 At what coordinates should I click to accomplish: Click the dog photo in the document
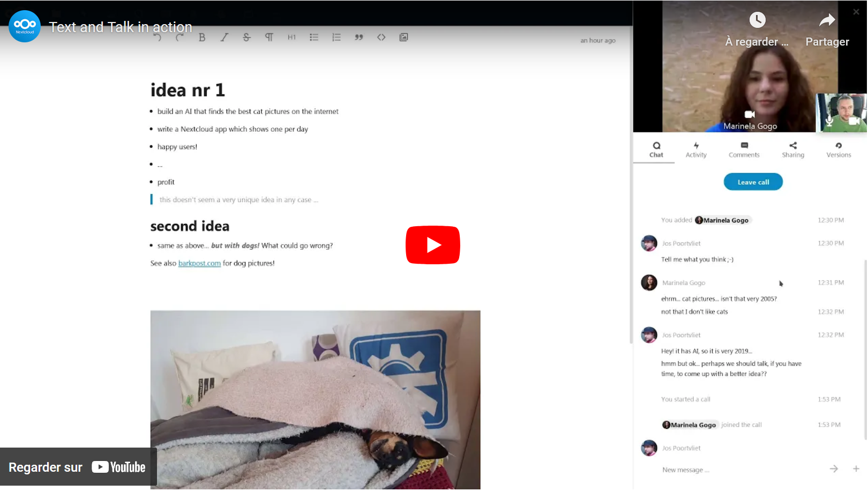[315, 400]
